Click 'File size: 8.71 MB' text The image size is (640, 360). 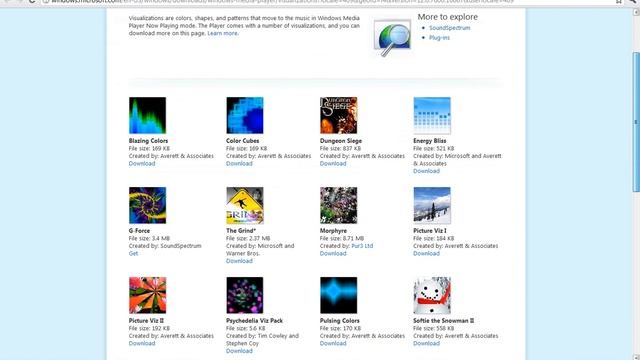click(x=342, y=238)
